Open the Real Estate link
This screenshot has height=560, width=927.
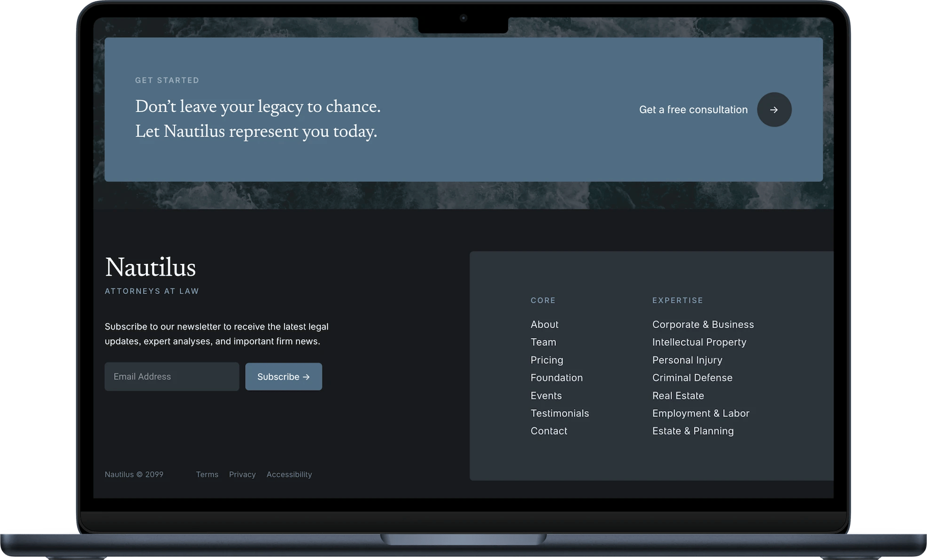(678, 395)
